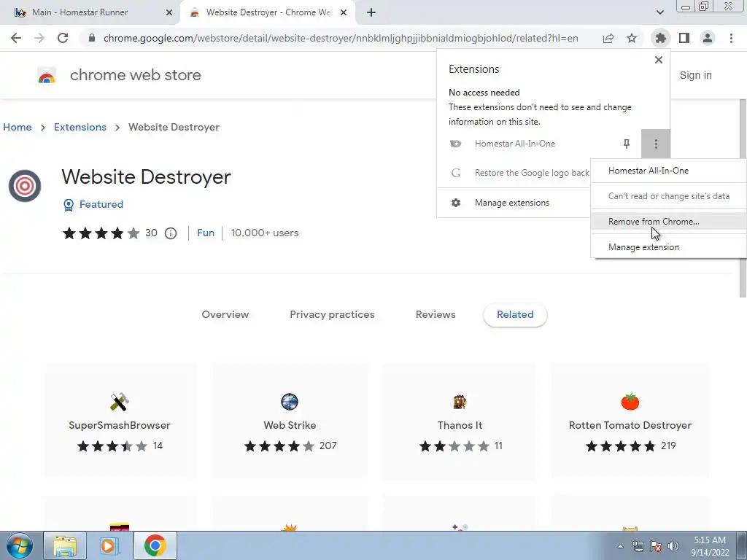The height and width of the screenshot is (560, 747).
Task: Show hidden tray icons arrow
Action: (x=620, y=546)
